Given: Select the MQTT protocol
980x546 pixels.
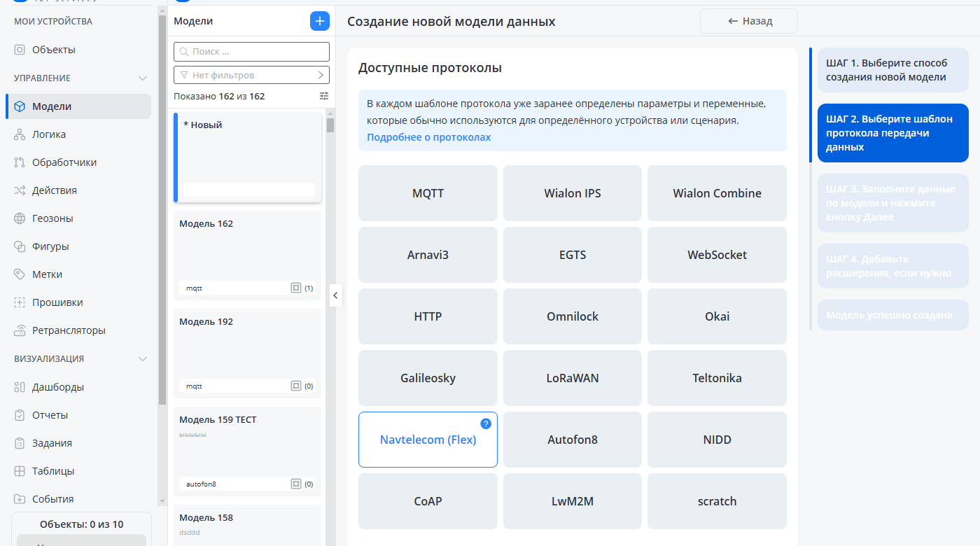Looking at the screenshot, I should click(x=428, y=193).
